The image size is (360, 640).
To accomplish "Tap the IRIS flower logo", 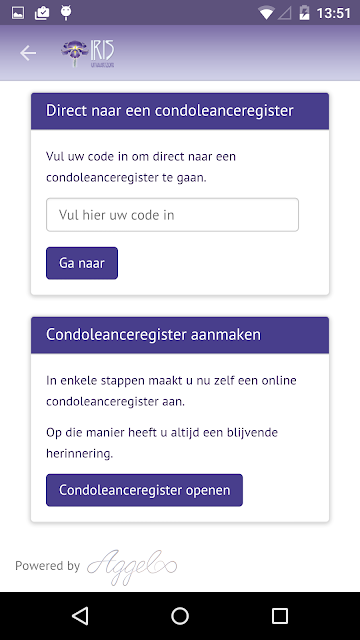I will point(88,53).
